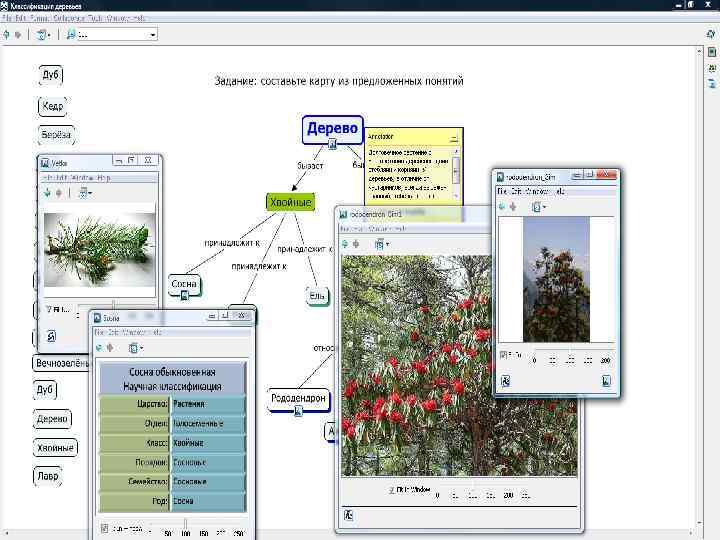
Task: Toggle 'Fit in Window' checkbox in large rhododendron window
Action: (x=392, y=490)
